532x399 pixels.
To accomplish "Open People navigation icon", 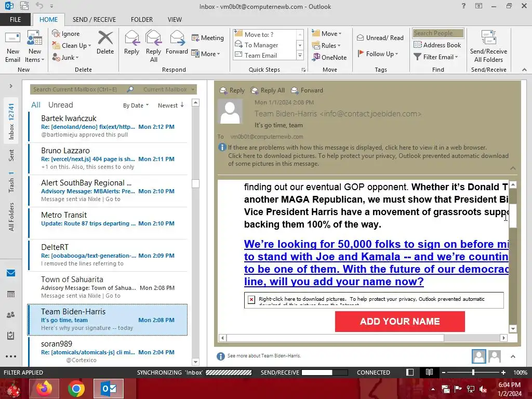I will click(11, 315).
